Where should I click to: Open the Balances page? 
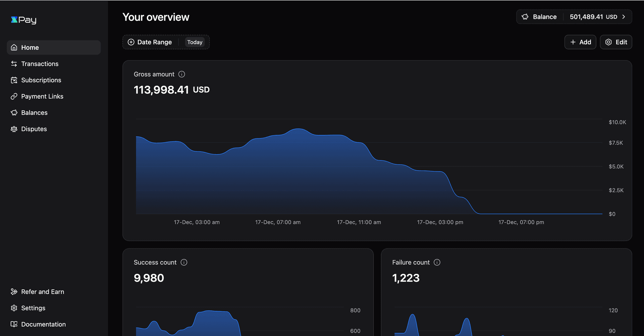point(34,113)
